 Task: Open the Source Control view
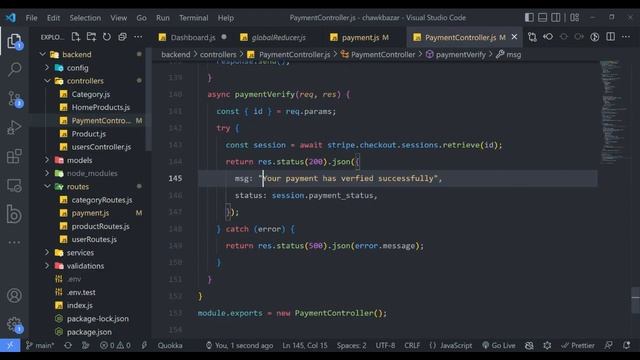(14, 99)
